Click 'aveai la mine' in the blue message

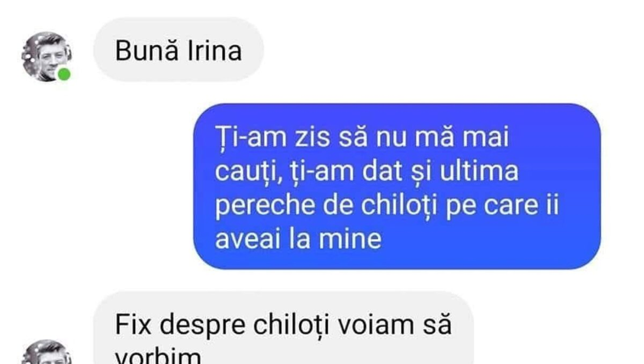click(x=298, y=240)
